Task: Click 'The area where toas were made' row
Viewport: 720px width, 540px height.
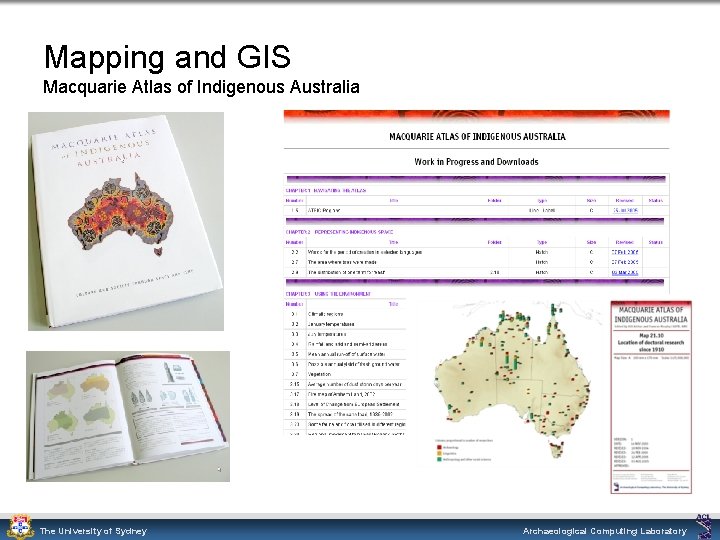Action: 342,262
